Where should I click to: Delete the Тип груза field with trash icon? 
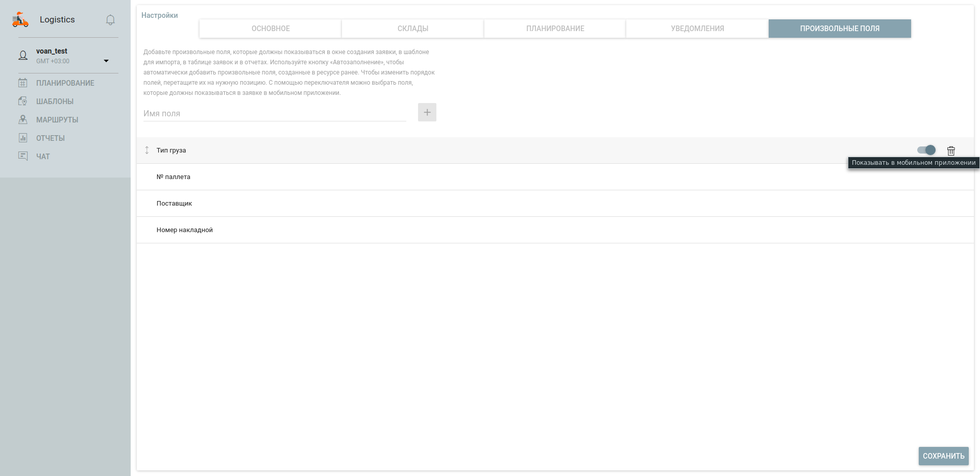(x=951, y=151)
